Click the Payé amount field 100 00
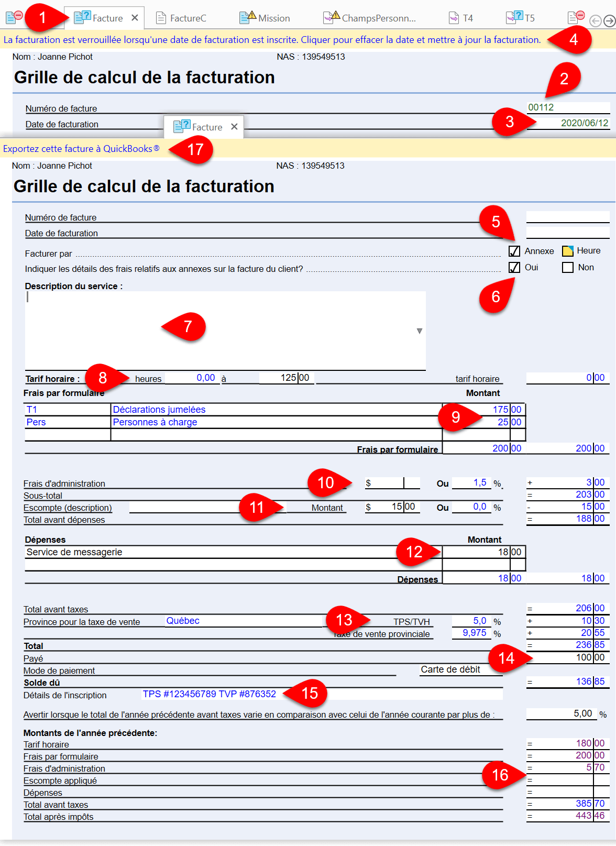Image resolution: width=616 pixels, height=846 pixels. [x=568, y=657]
